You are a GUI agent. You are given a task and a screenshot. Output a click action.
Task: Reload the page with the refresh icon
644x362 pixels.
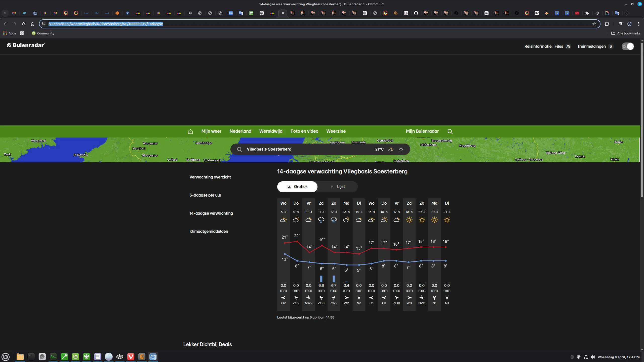tap(24, 24)
